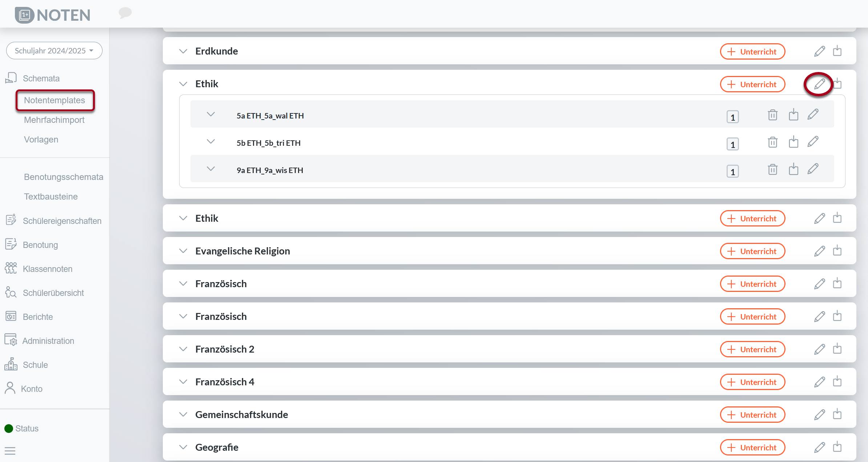Click export icon for 5b ETH_5b_tri ETH
Viewport: 868px width, 462px height.
click(x=793, y=142)
